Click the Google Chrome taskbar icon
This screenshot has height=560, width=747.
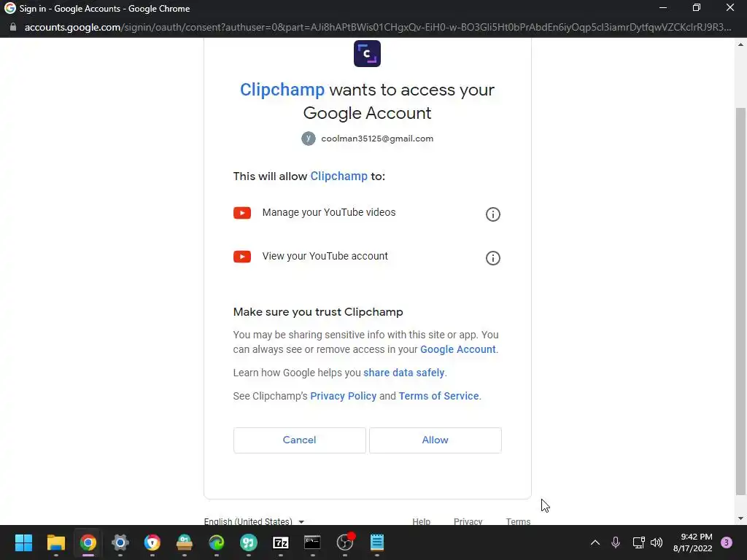pos(88,542)
